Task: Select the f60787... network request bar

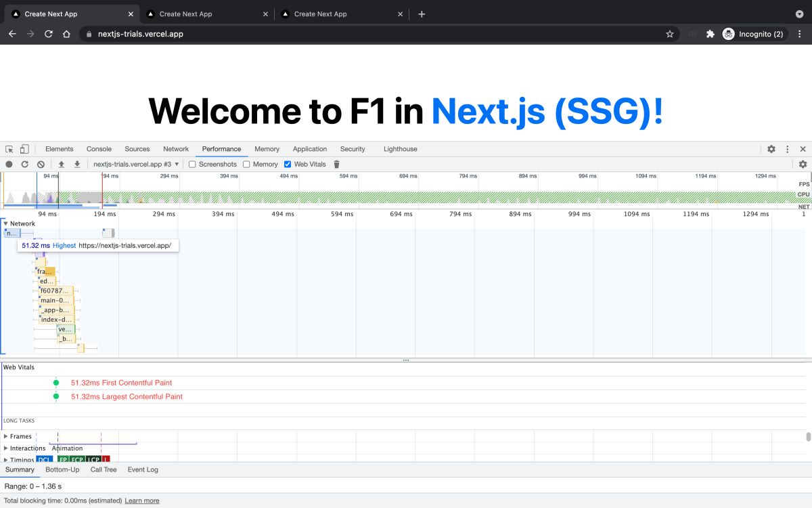Action: click(x=55, y=291)
